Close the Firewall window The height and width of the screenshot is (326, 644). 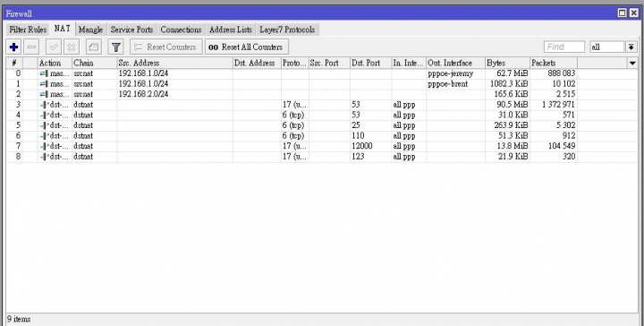(634, 13)
